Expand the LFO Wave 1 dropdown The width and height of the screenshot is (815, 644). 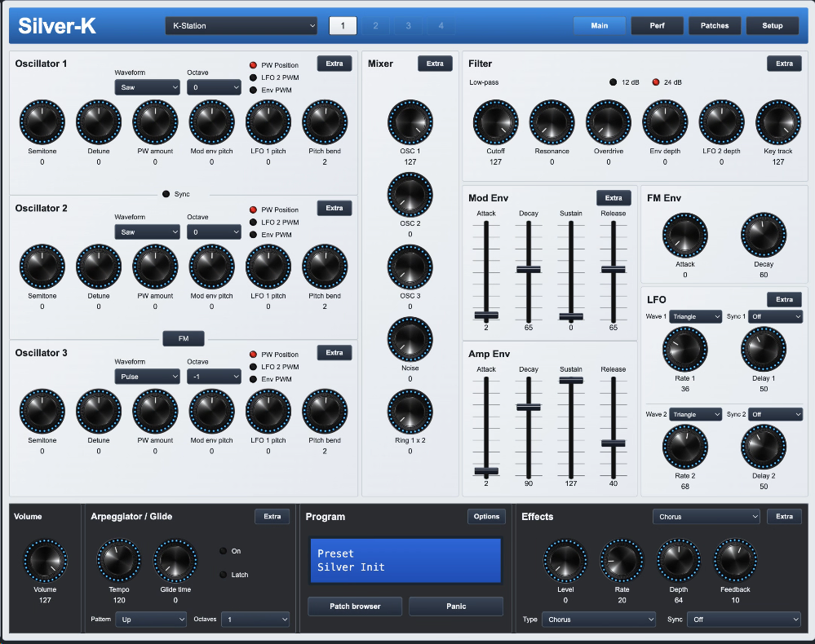click(x=695, y=316)
